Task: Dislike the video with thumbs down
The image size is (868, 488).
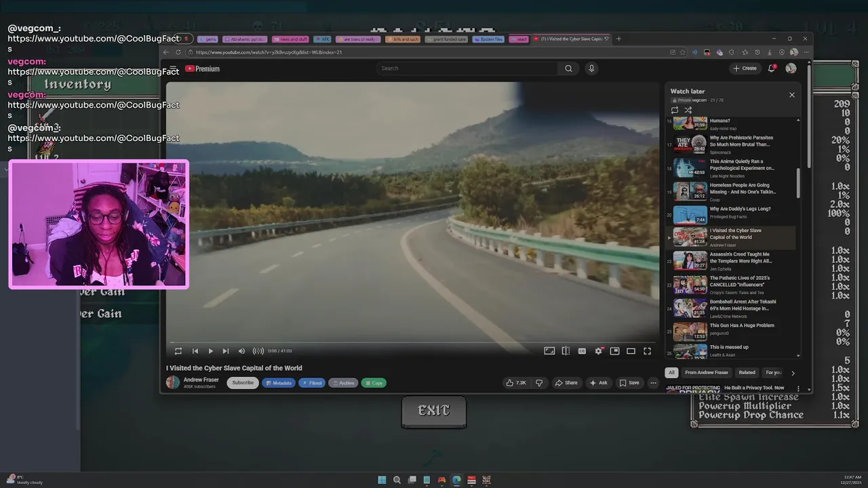Action: point(539,383)
